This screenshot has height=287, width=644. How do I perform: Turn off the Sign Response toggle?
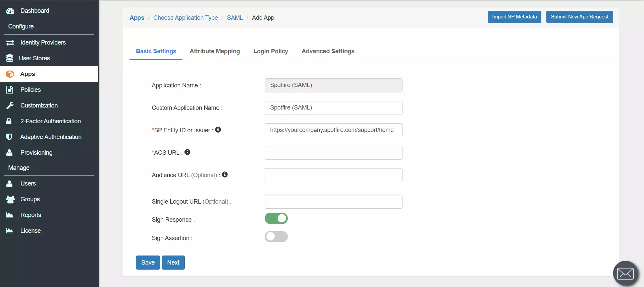click(276, 218)
